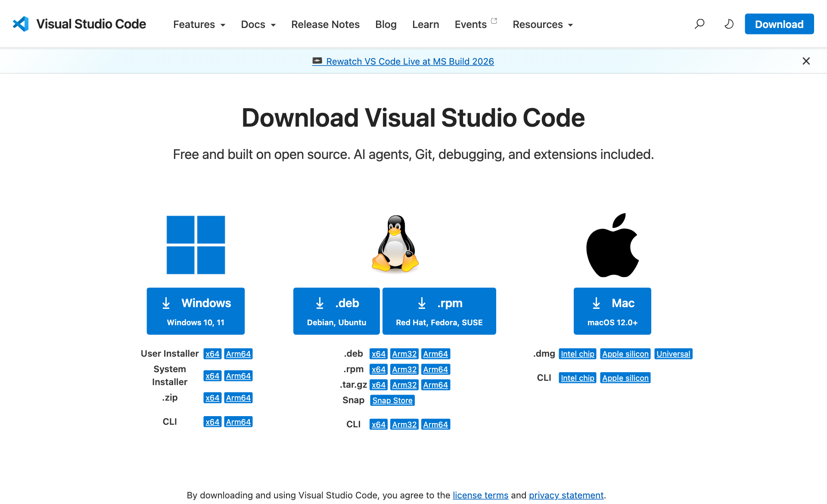This screenshot has width=827, height=504.
Task: Click the Visual Studio Code logo icon
Action: coord(21,24)
